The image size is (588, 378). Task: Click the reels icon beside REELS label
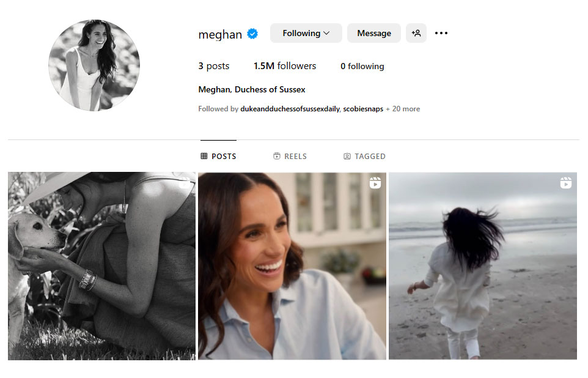point(277,156)
